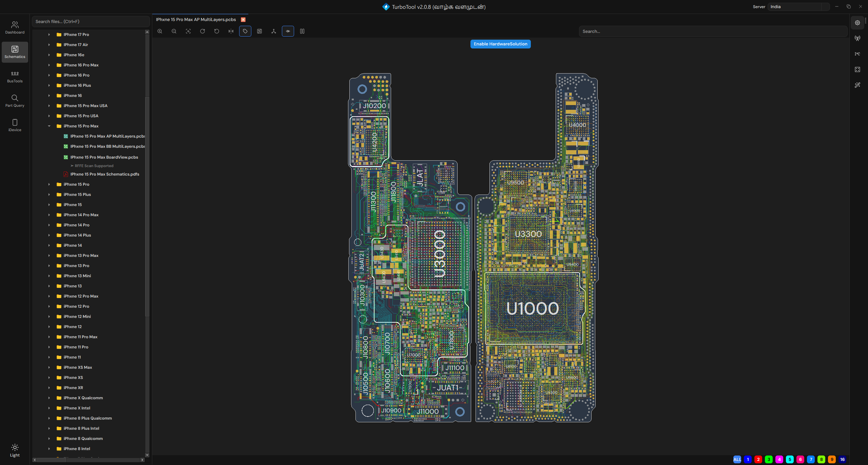Toggle the component label tag tool
The width and height of the screenshot is (868, 465).
[245, 31]
